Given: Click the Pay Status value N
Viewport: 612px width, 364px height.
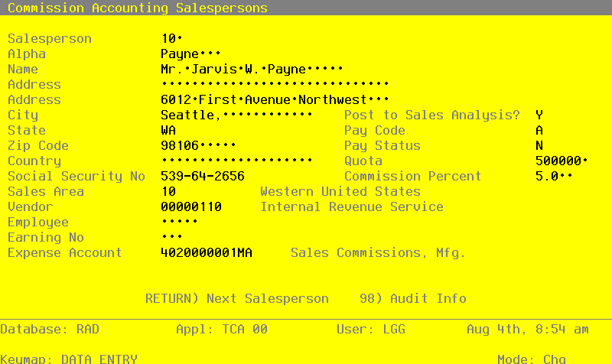Looking at the screenshot, I should [x=539, y=145].
